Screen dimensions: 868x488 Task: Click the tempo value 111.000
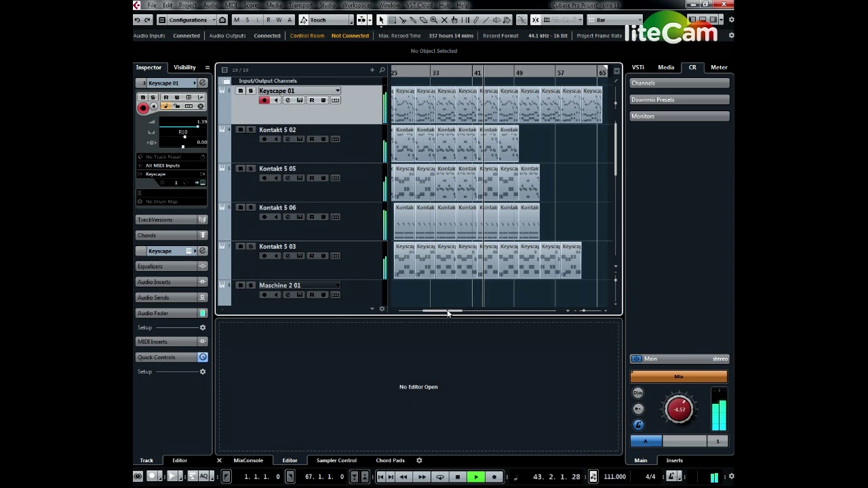pos(614,476)
